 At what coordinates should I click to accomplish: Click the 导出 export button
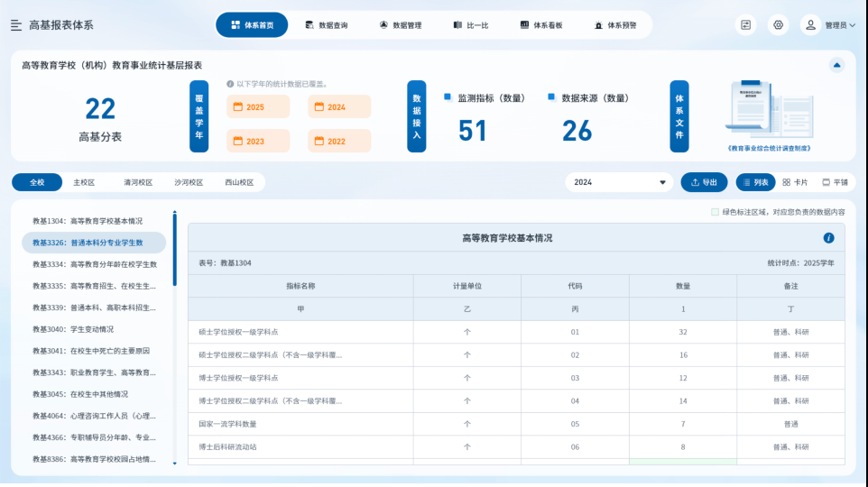[704, 182]
